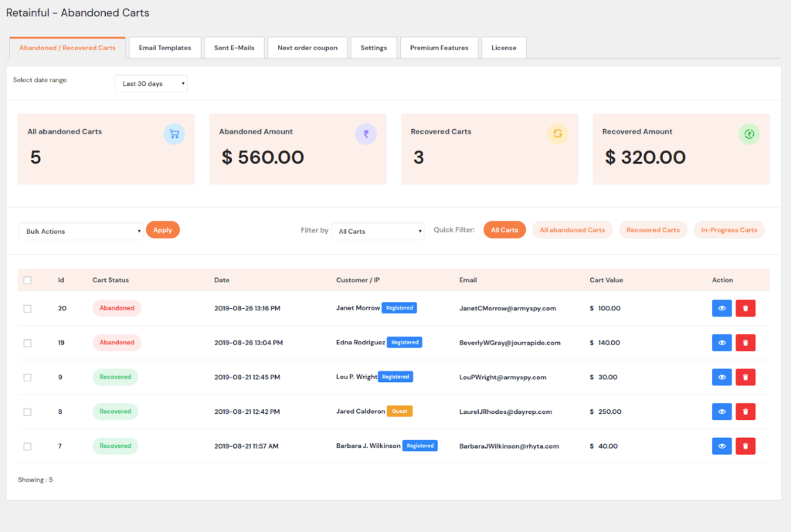Click the Recovered status badge of cart 9

pos(115,378)
